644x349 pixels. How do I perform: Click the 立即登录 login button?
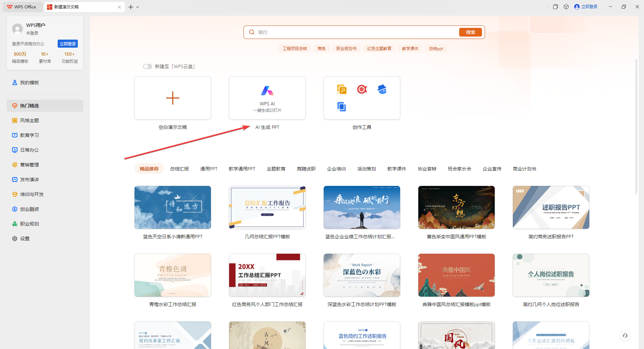pos(67,43)
